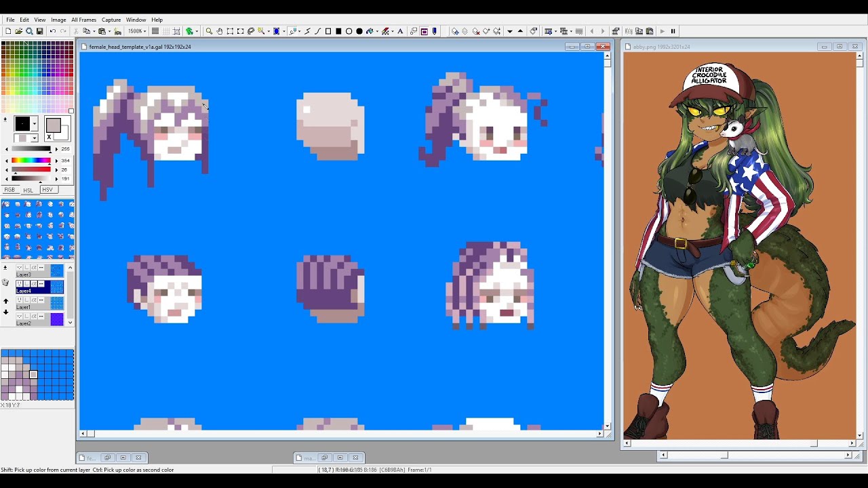Select the Text tool
868x488 pixels.
click(x=400, y=31)
